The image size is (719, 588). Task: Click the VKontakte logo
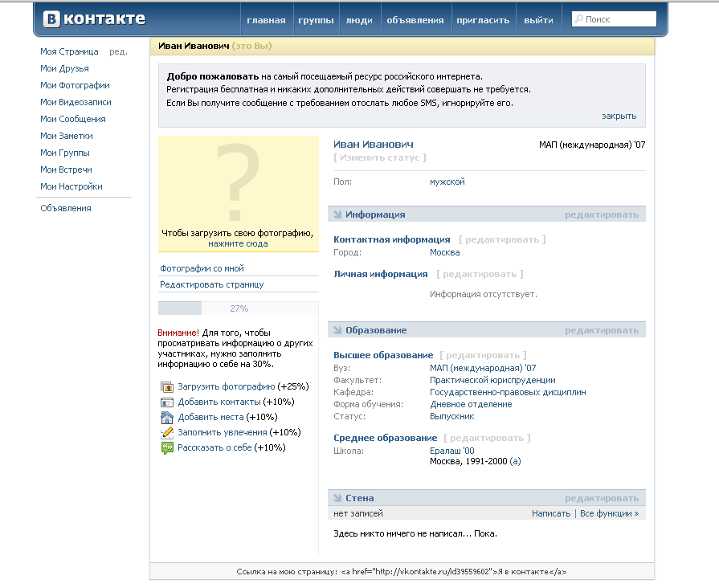(x=94, y=18)
